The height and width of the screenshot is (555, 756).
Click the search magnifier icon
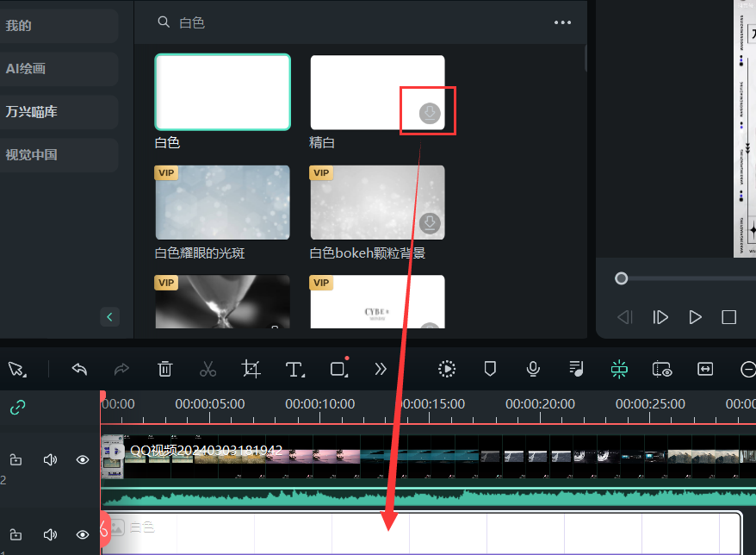(164, 22)
